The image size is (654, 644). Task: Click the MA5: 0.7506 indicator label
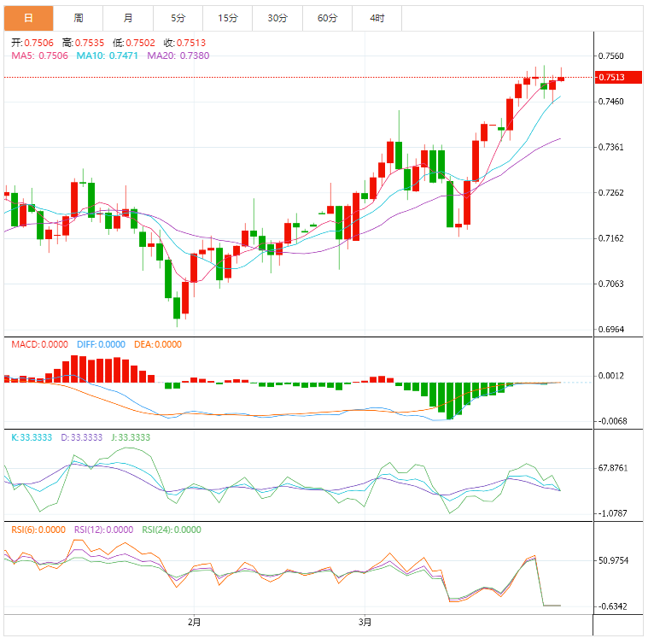pyautogui.click(x=39, y=56)
